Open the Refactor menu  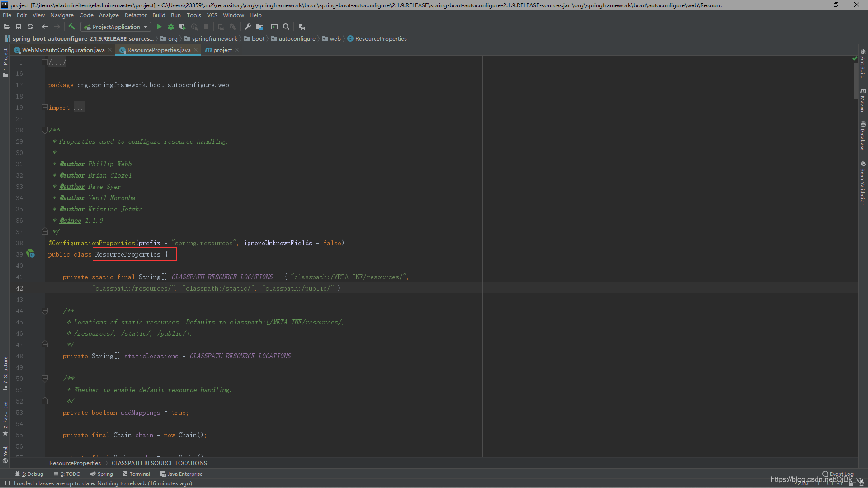tap(136, 15)
